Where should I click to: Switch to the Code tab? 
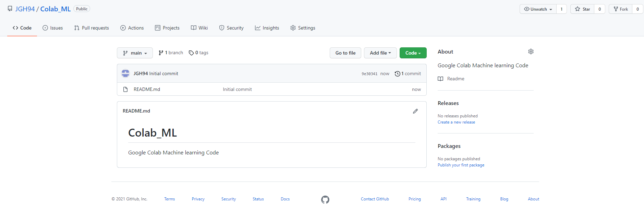(22, 28)
